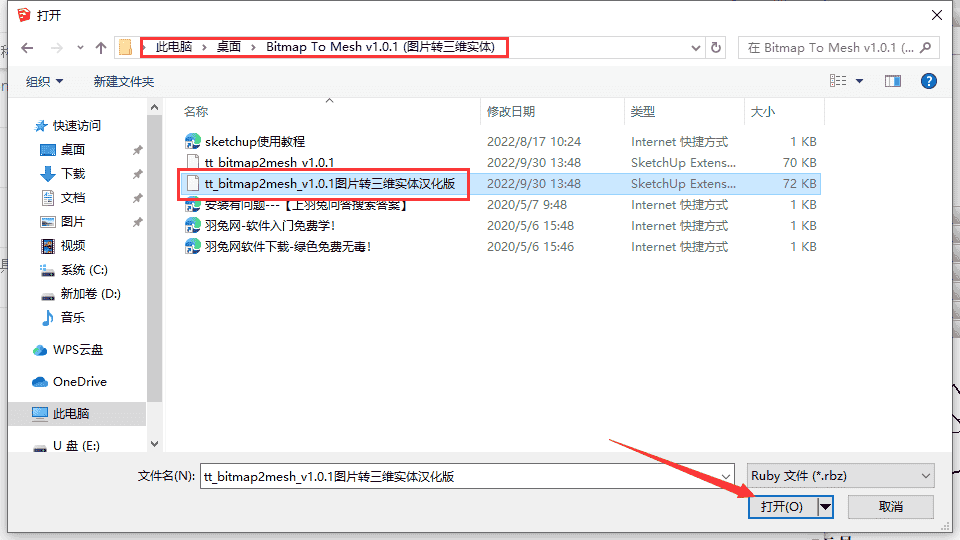Click the Bitmap To Mesh v1.0.1 breadcrumb
Image resolution: width=960 pixels, height=540 pixels.
coord(380,47)
